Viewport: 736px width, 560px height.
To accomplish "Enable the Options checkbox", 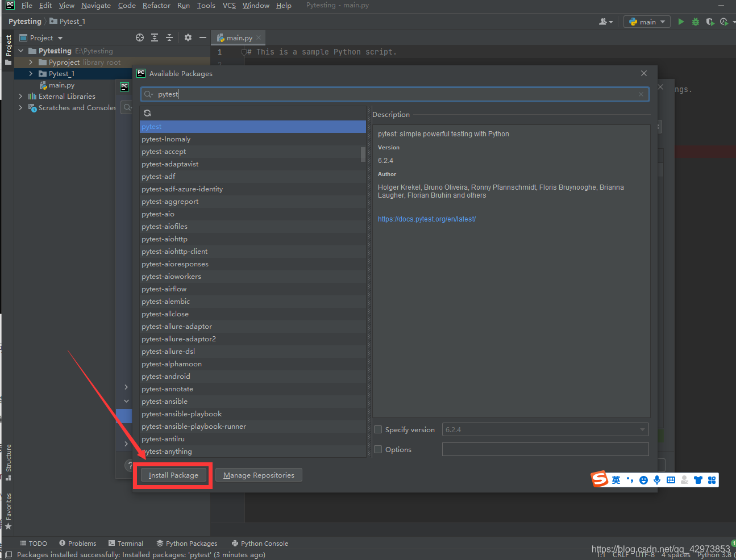I will click(x=378, y=450).
